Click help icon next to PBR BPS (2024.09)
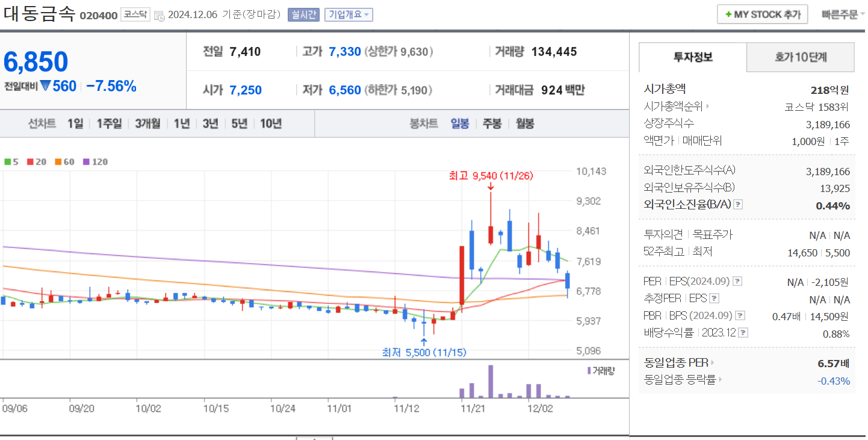This screenshot has height=440, width=868. tap(740, 315)
